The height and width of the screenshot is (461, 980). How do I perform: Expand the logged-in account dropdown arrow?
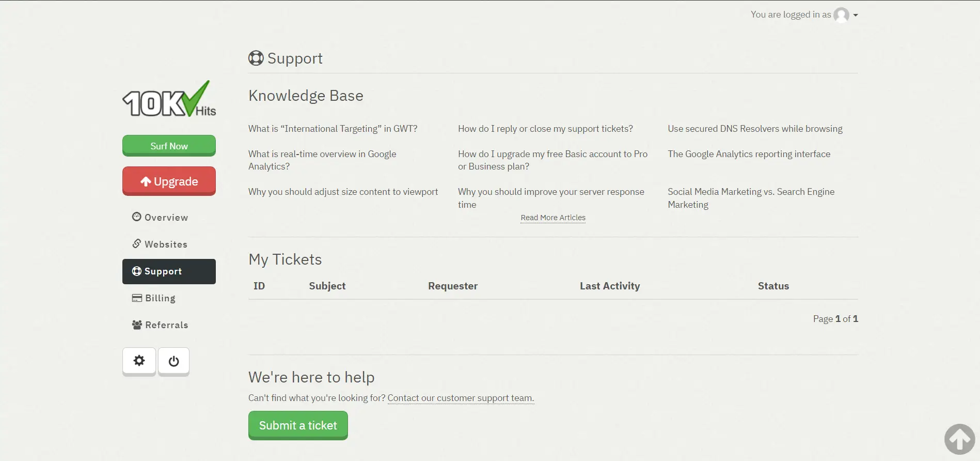(x=856, y=16)
